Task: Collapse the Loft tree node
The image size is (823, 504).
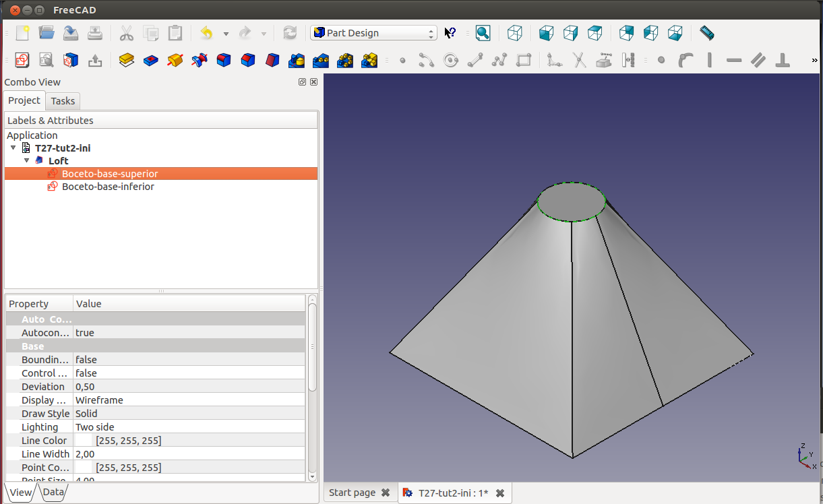Action: coord(27,161)
